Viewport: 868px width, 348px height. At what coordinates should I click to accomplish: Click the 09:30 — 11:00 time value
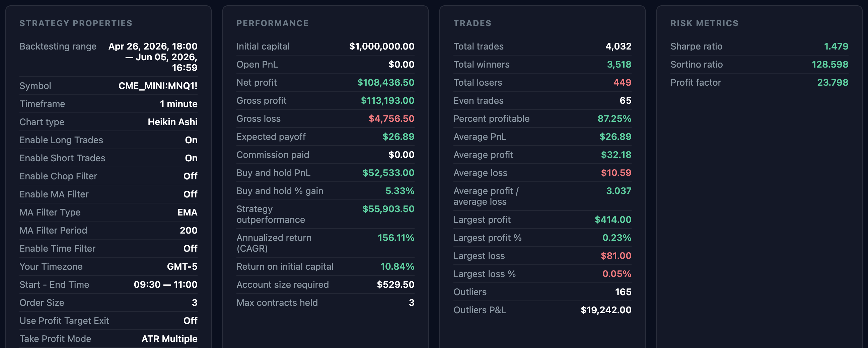[x=165, y=284]
